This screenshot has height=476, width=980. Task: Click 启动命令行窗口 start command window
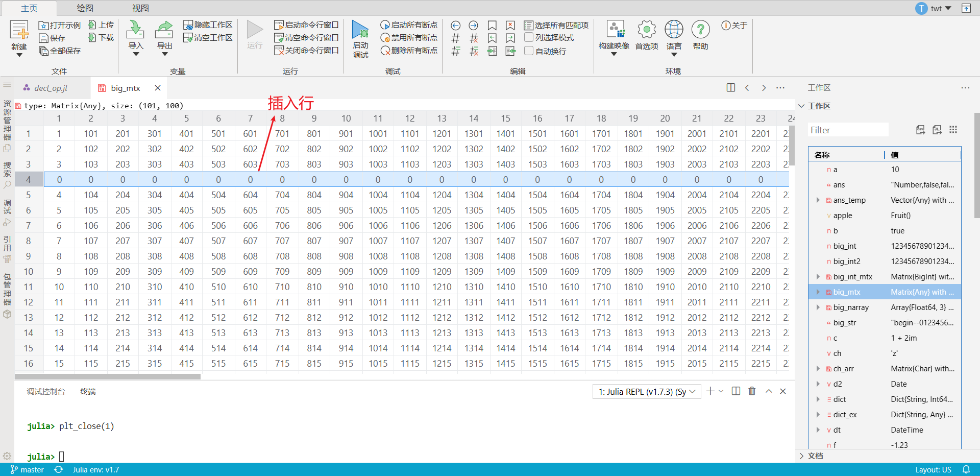pos(307,25)
